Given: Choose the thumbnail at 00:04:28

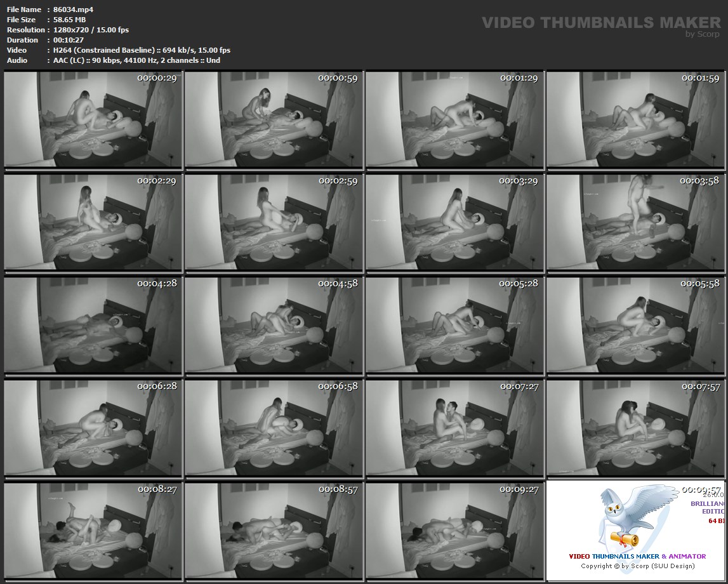Looking at the screenshot, I should point(93,325).
